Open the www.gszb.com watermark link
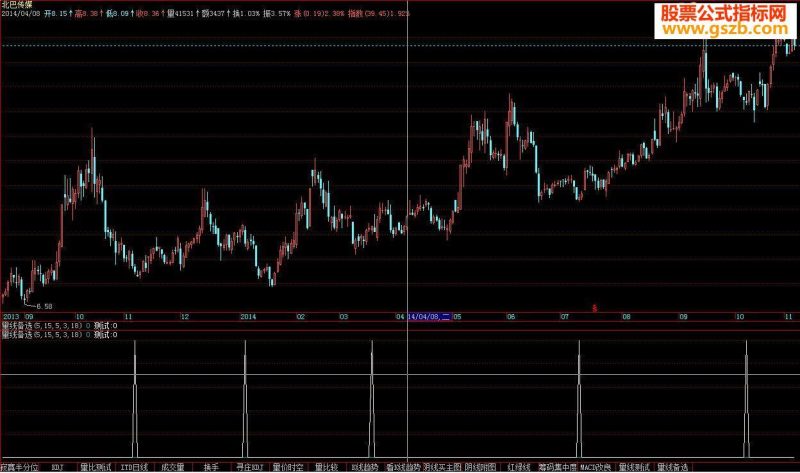This screenshot has width=800, height=473. (x=724, y=30)
